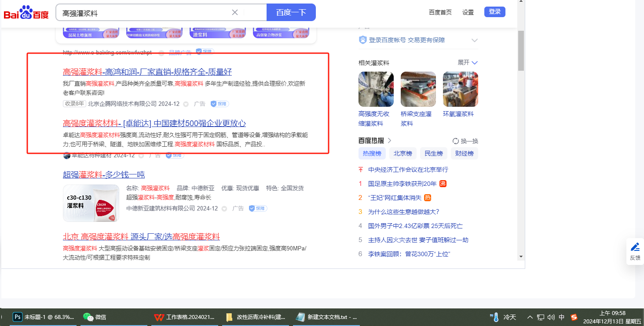Open result 超强灌浆料-多少钱一吨
The width and height of the screenshot is (644, 326).
(104, 175)
